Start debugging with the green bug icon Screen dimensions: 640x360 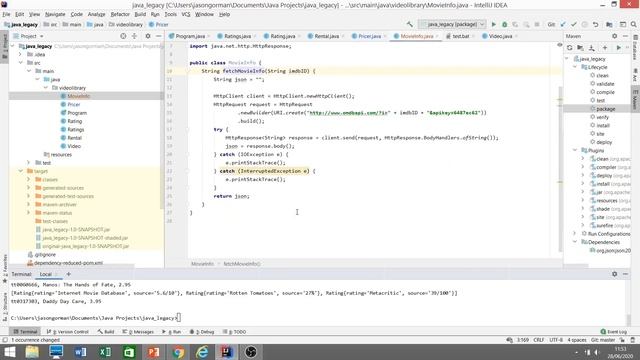[504, 24]
